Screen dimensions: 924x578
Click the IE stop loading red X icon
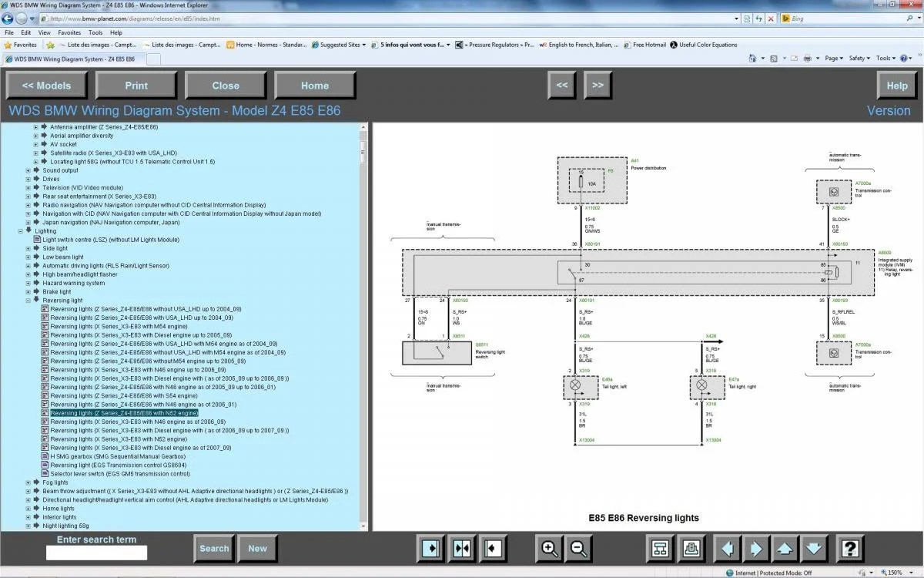(x=771, y=18)
